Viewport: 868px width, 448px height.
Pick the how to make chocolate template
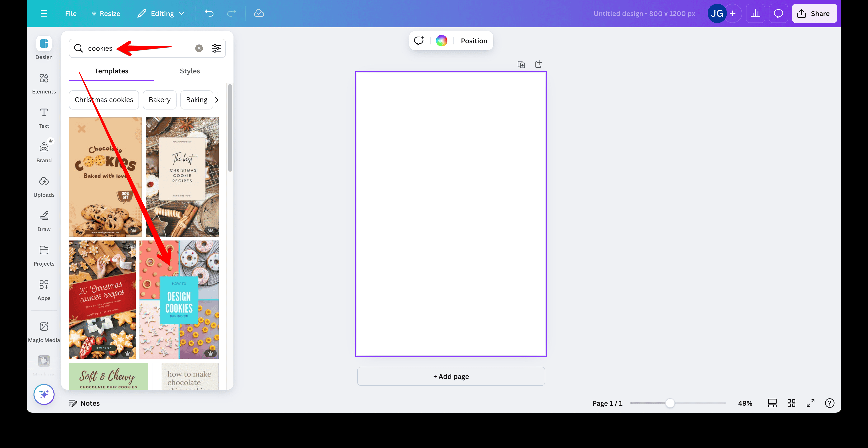[x=185, y=376]
